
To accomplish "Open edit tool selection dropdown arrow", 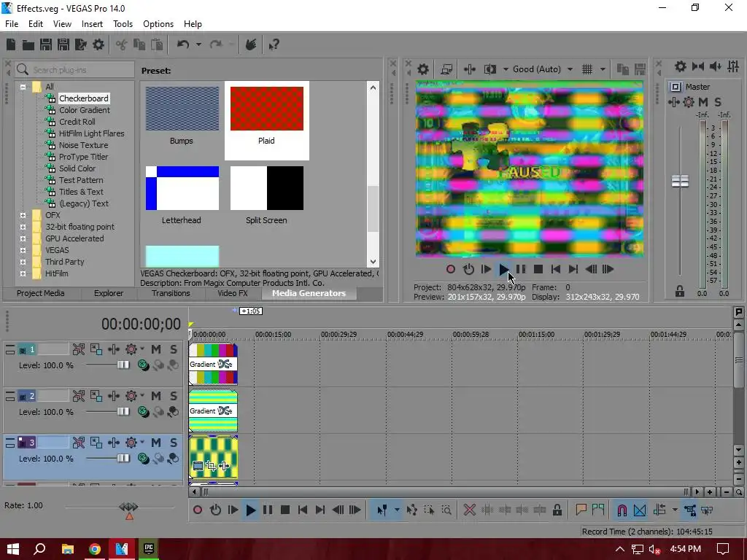I will pyautogui.click(x=397, y=510).
